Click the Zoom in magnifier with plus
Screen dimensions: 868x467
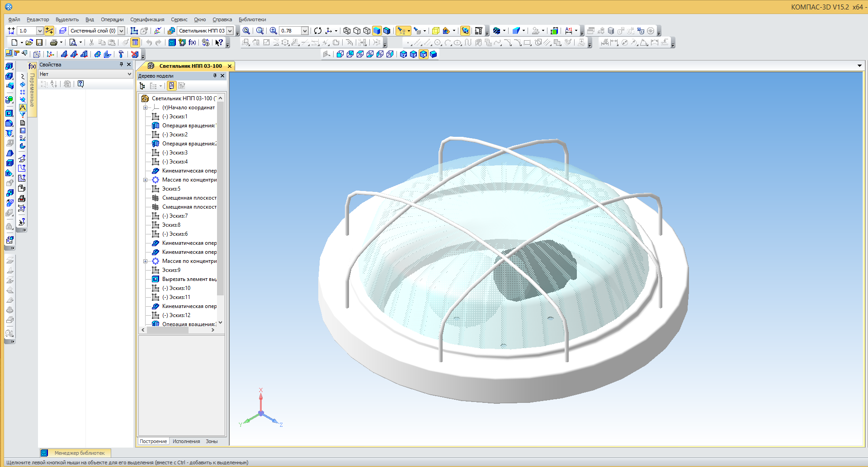pos(274,31)
